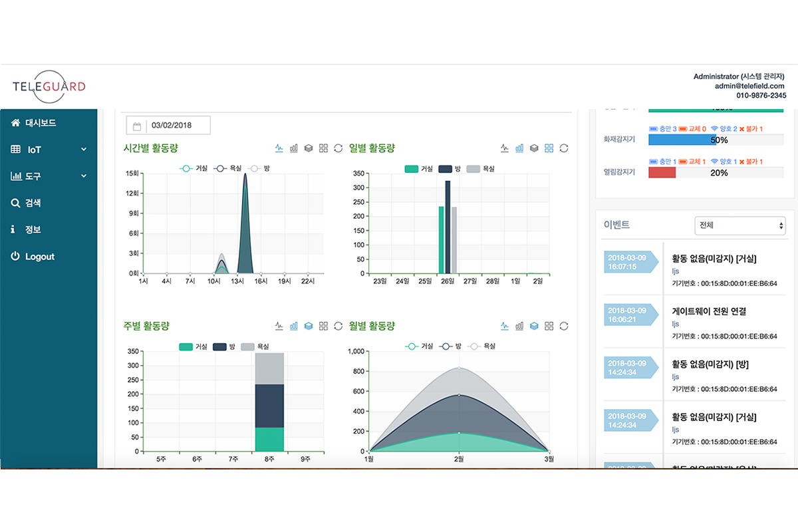Viewport: 798px width, 532px height.
Task: Switch weekly activity chart to bar view
Action: pyautogui.click(x=294, y=326)
